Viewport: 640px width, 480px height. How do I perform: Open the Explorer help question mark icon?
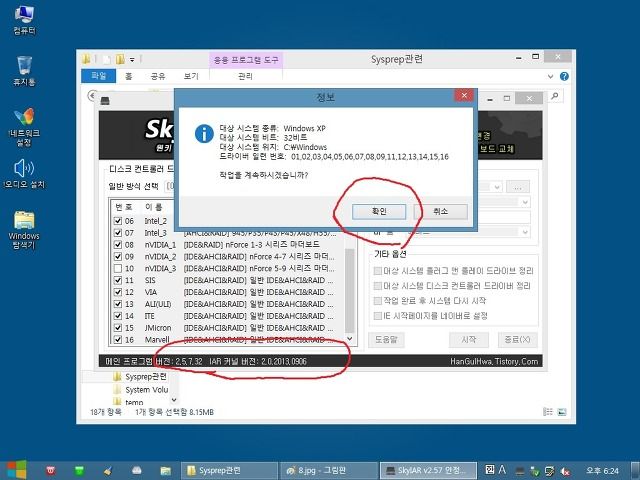[x=564, y=76]
